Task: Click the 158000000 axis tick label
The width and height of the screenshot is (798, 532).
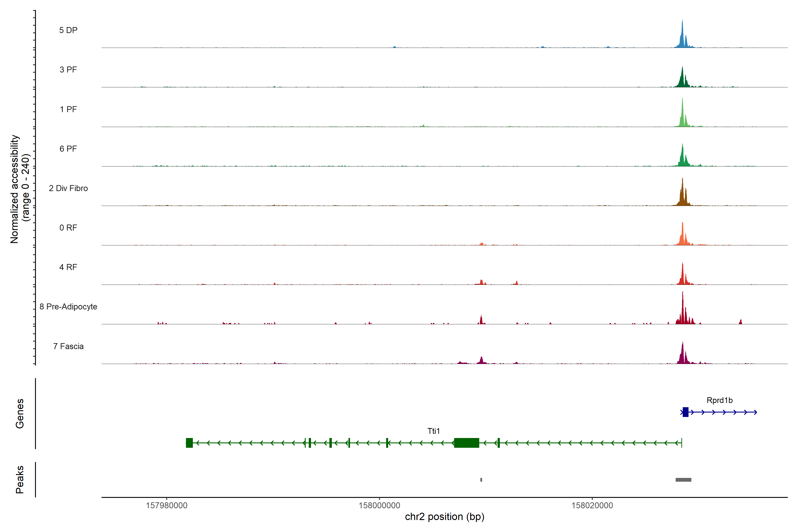Action: (379, 506)
